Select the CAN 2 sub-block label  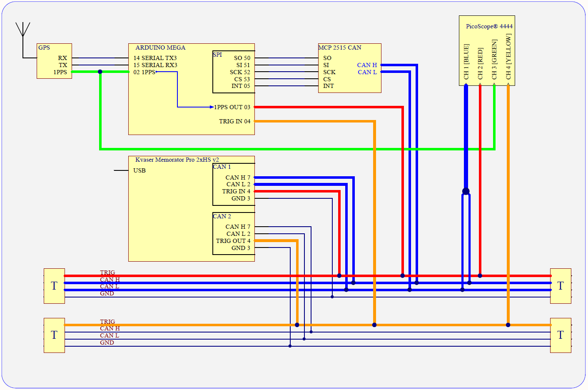coord(222,216)
